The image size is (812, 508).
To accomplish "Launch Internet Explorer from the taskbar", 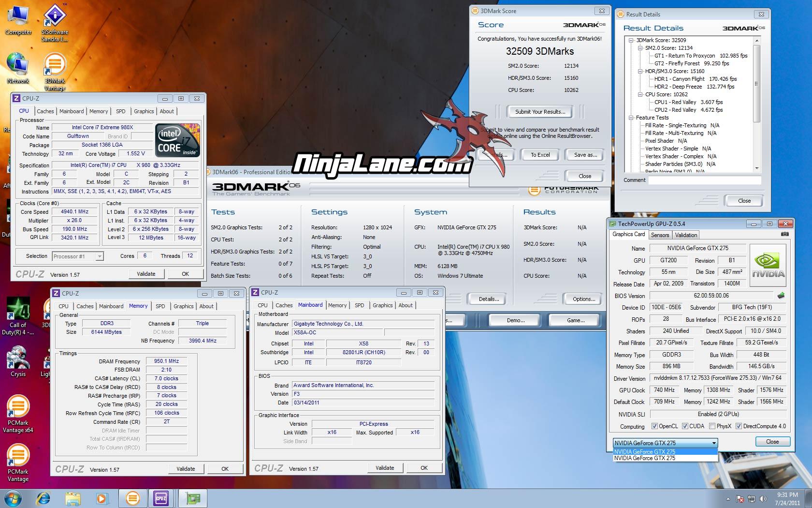I will 43,498.
